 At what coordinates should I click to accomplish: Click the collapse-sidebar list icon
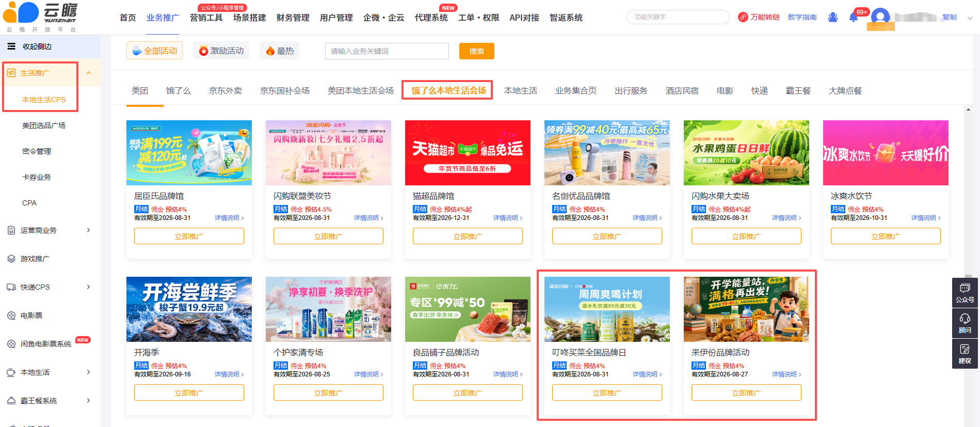click(x=11, y=46)
